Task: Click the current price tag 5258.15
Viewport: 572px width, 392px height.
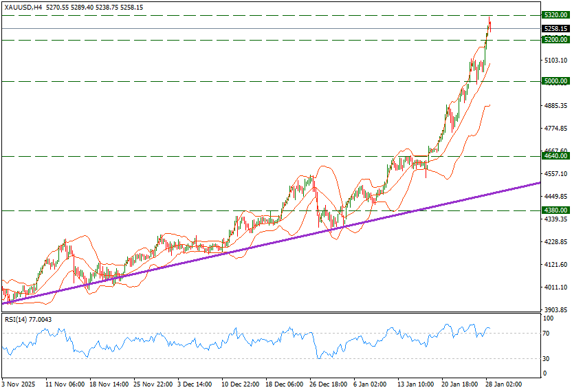Action: point(554,29)
